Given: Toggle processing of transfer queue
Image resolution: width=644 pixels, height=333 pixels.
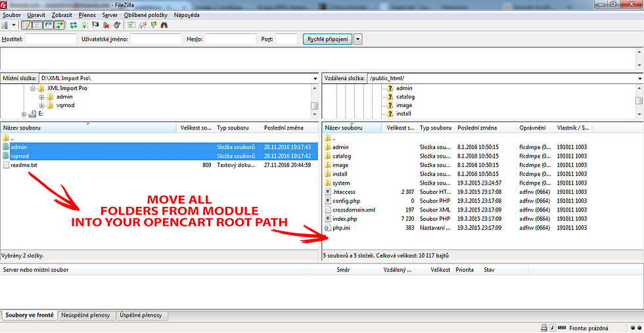Looking at the screenshot, I should [x=85, y=25].
